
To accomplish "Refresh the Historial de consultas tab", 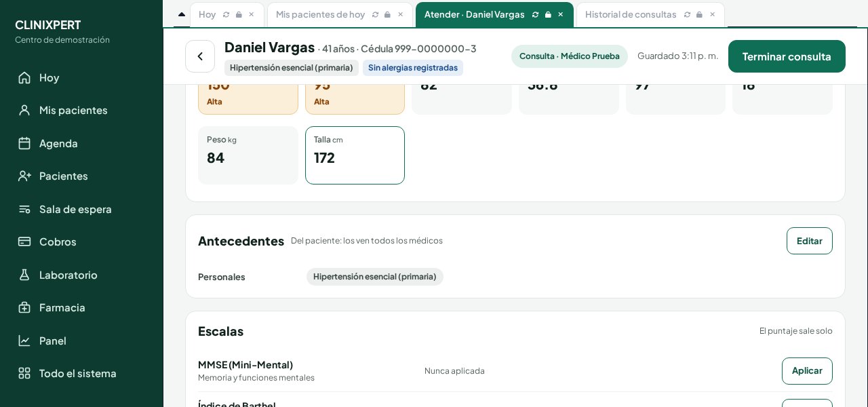I will [x=687, y=14].
